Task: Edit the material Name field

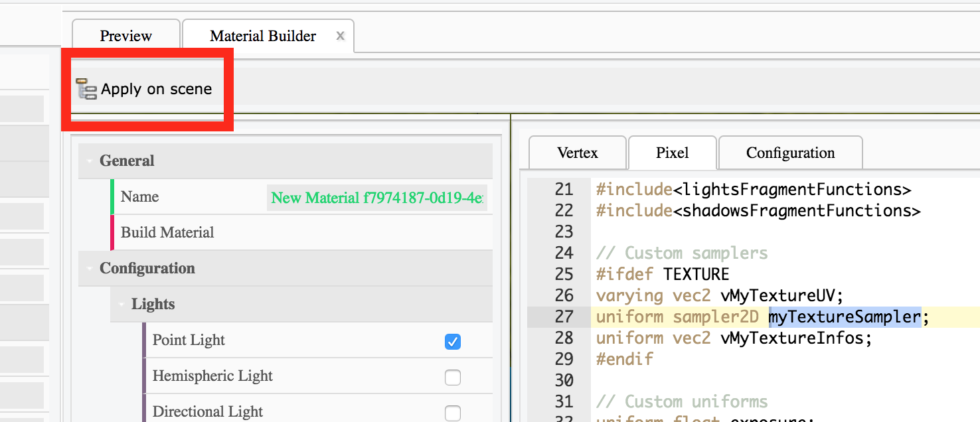Action: (376, 197)
